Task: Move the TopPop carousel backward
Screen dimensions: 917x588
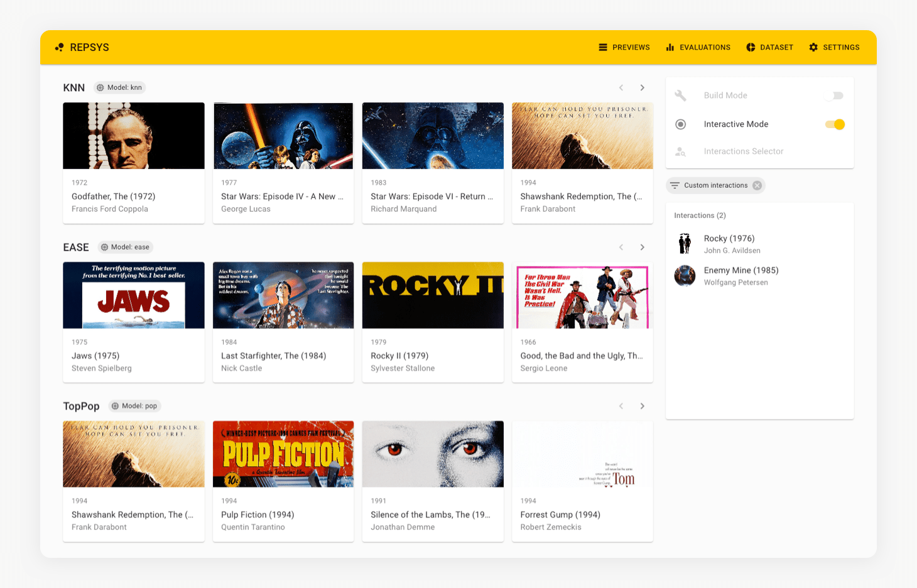Action: click(x=621, y=406)
